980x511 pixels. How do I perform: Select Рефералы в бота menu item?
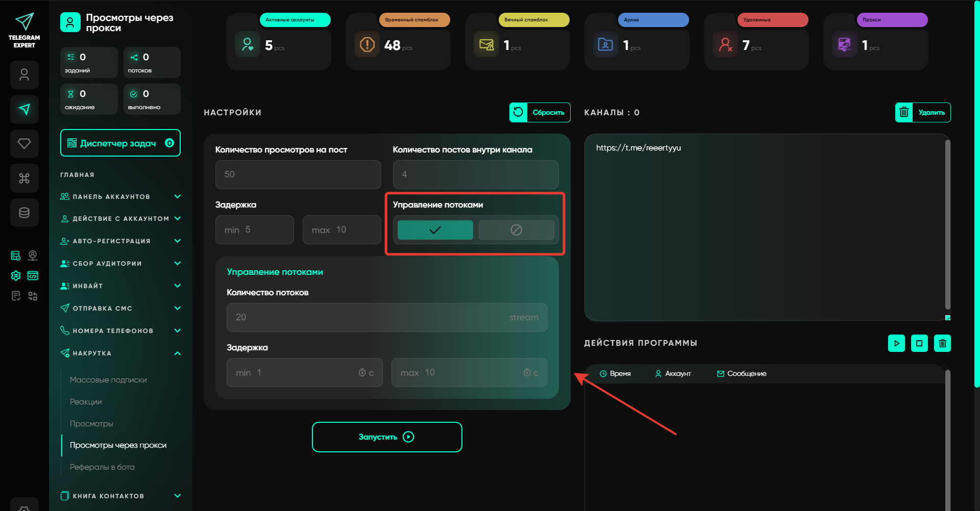pyautogui.click(x=102, y=467)
